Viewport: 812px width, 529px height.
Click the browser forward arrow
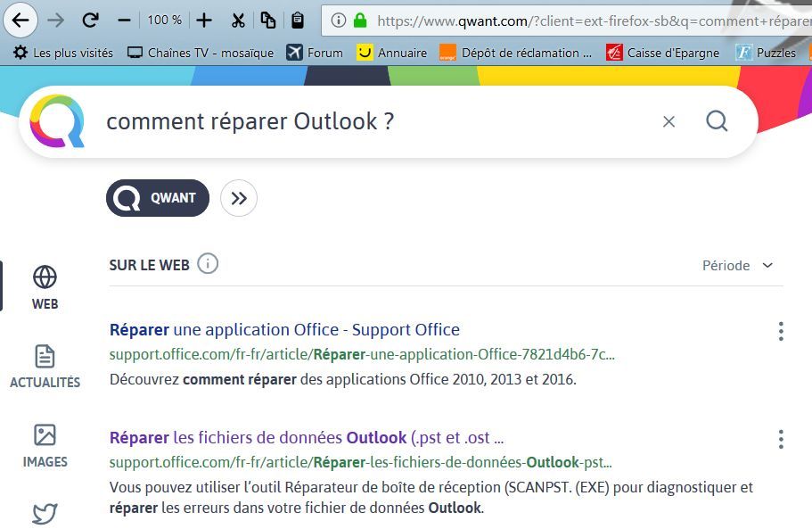[55, 21]
